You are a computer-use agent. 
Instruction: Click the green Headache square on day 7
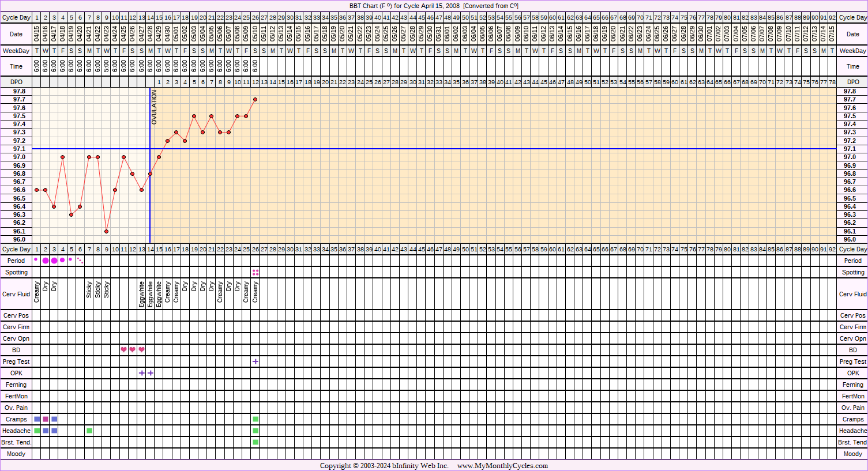pyautogui.click(x=89, y=431)
